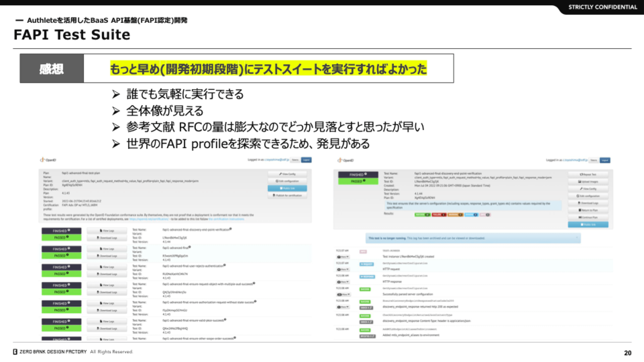Click Publish for certification button
This screenshot has height=362, width=644.
tap(287, 195)
